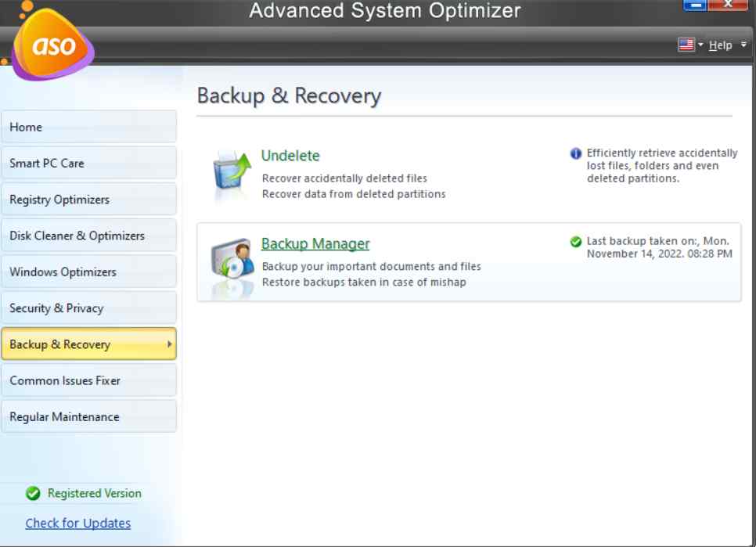
Task: Click 'Recover data from deleted partitions' text
Action: click(354, 194)
